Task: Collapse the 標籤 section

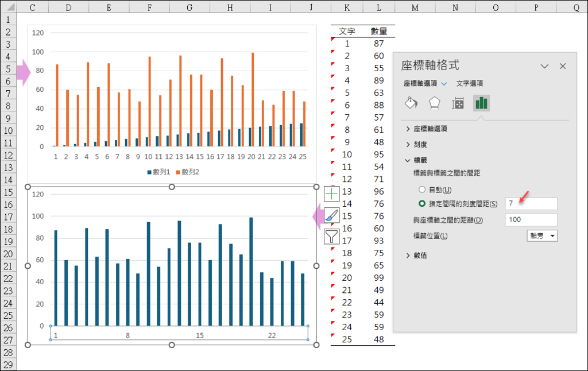Action: pyautogui.click(x=416, y=160)
